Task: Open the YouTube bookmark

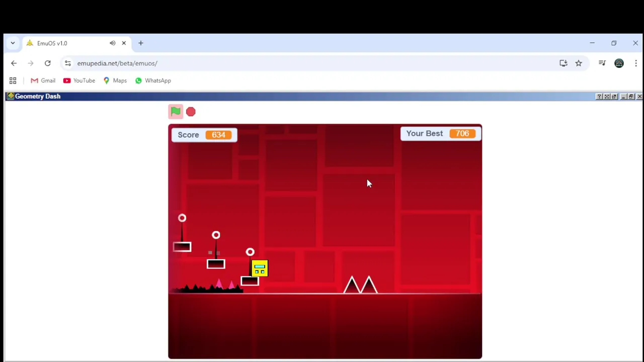Action: (79, 80)
